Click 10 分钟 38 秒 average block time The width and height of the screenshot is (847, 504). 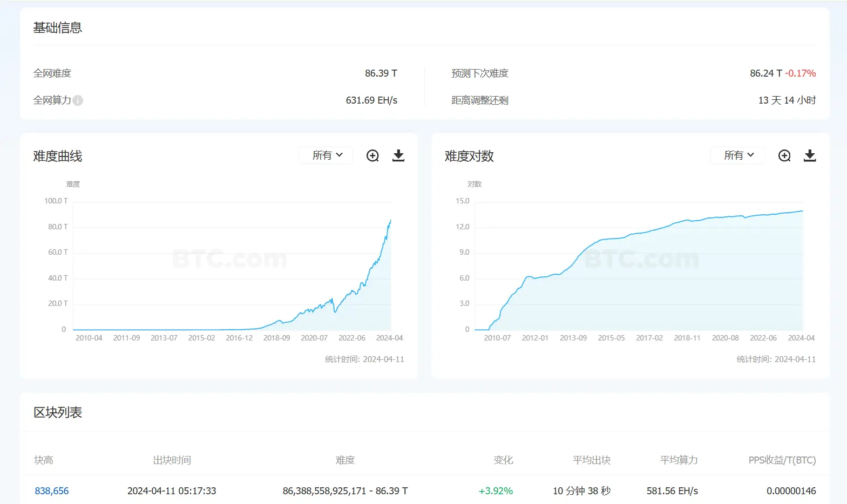[x=582, y=491]
